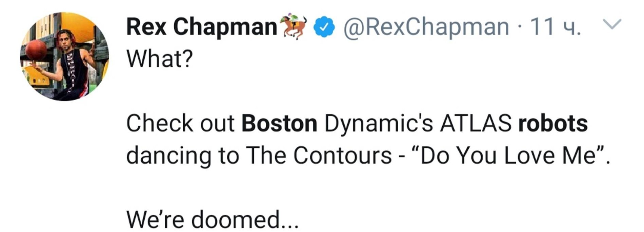Click the "11 ч." tweet timestamp
This screenshot has width=644, height=232.
(x=555, y=27)
